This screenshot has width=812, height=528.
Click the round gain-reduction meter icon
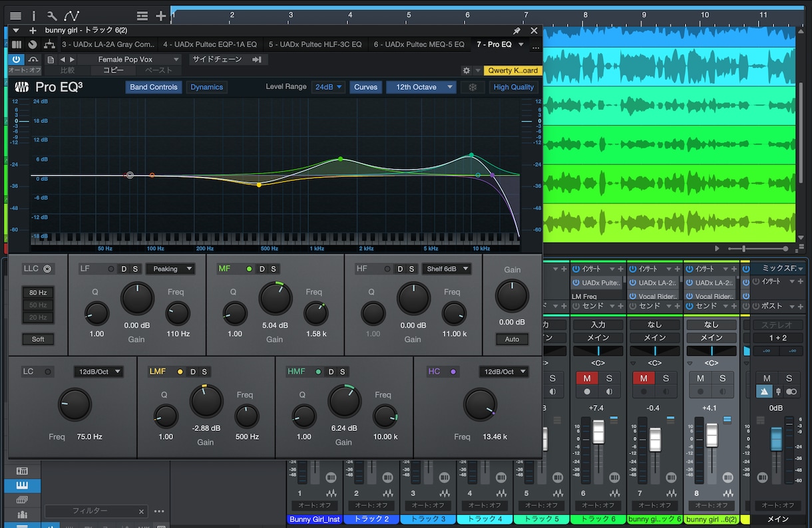point(33,45)
